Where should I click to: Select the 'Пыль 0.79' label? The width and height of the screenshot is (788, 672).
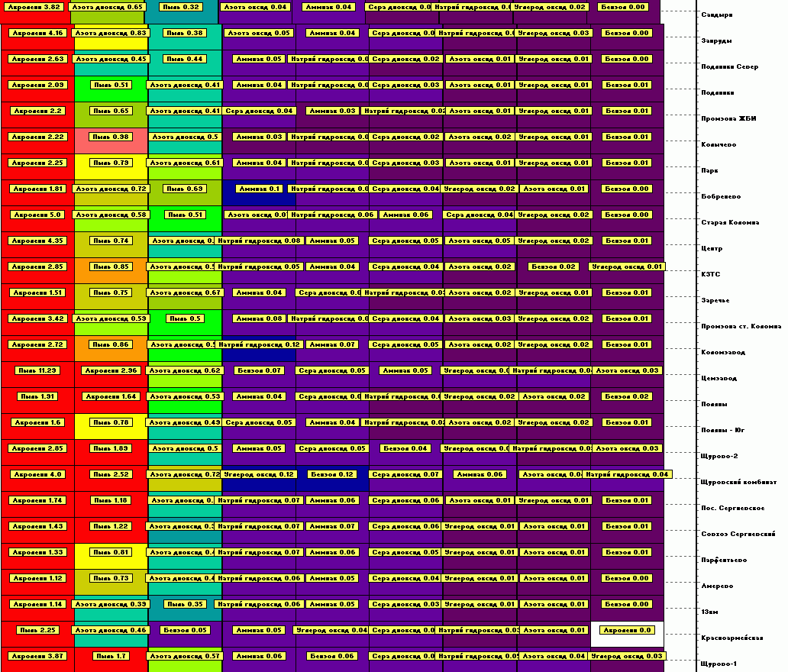tap(111, 163)
